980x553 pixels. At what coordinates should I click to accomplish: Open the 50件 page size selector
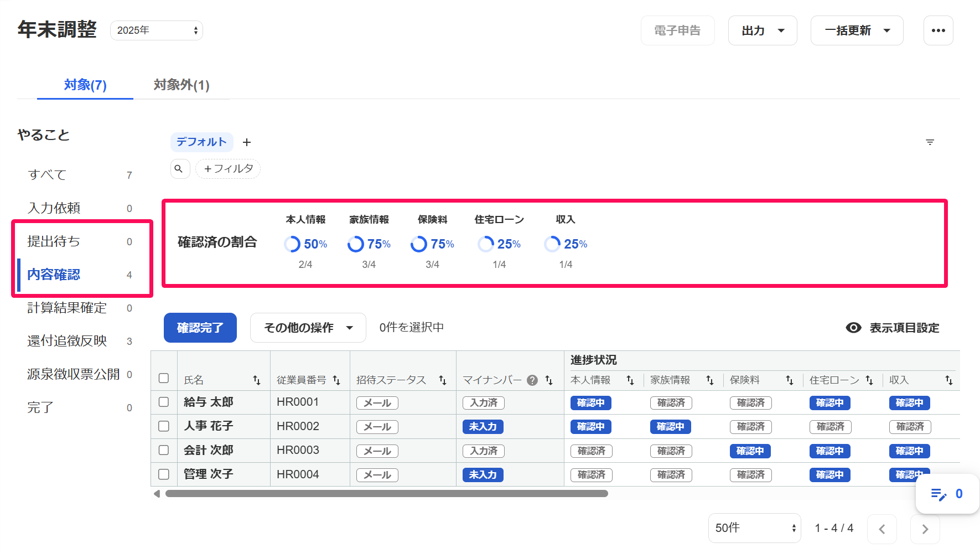(755, 528)
